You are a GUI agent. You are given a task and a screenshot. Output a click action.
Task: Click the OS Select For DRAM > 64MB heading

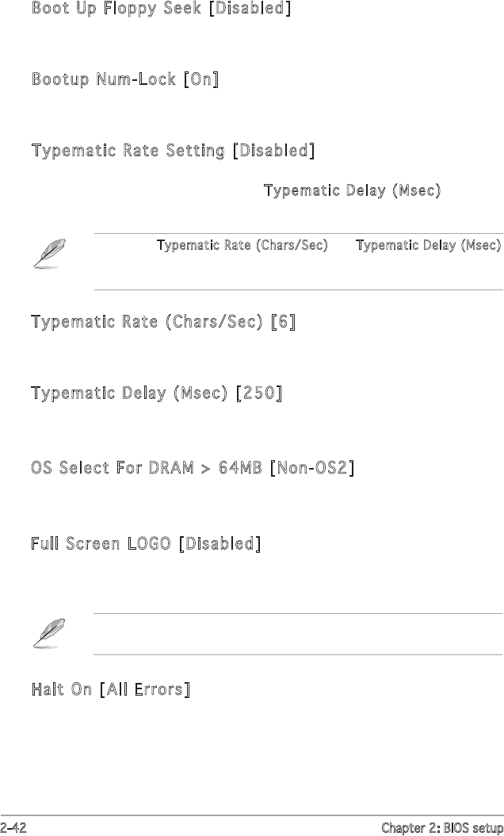[147, 468]
